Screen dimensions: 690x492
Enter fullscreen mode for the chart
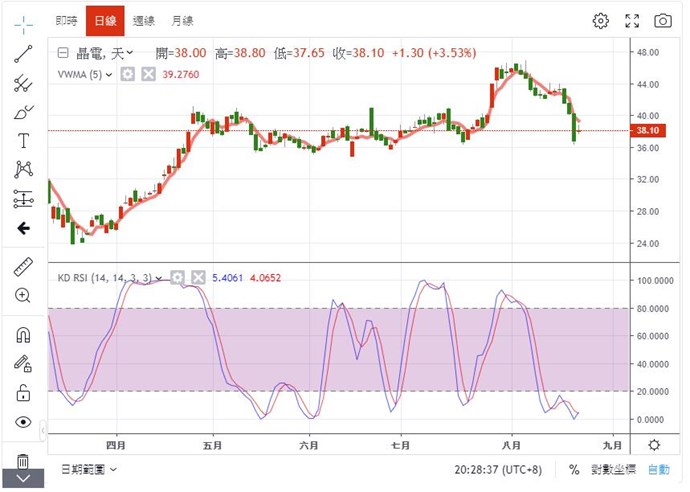pos(631,20)
